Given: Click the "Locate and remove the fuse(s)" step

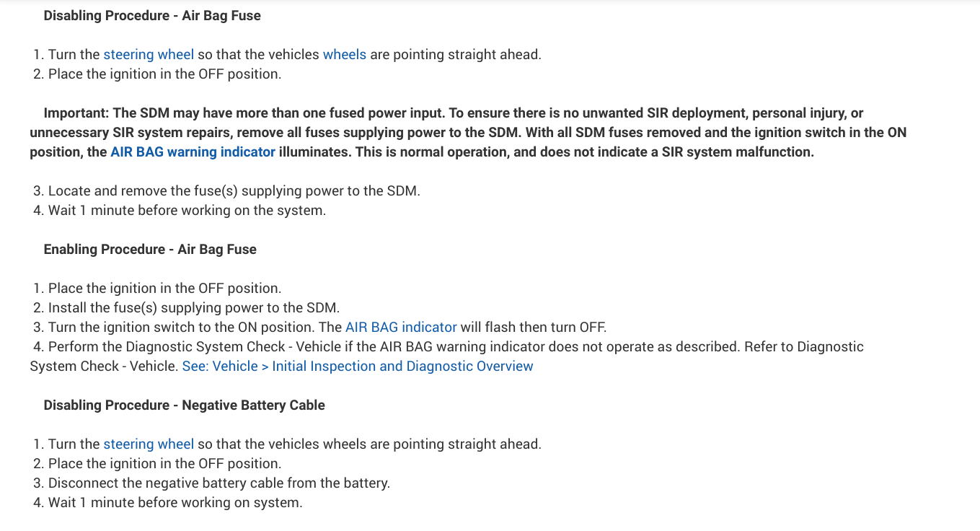Looking at the screenshot, I should coord(234,190).
